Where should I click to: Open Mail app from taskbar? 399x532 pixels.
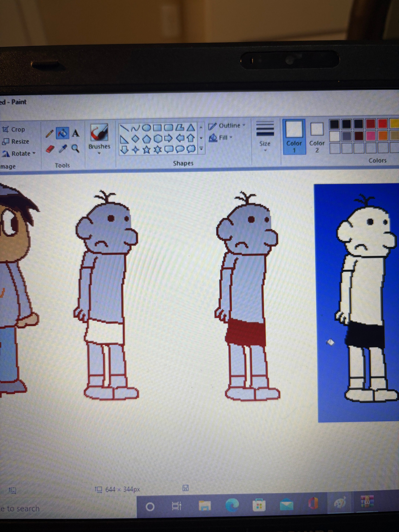tap(286, 505)
